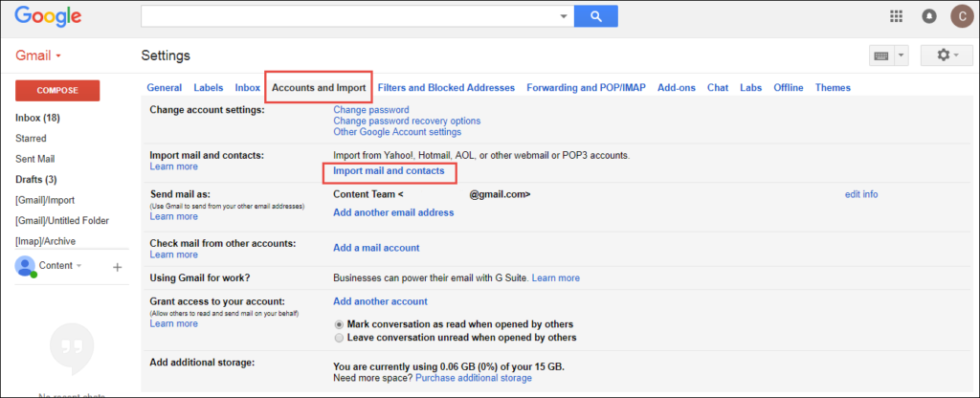
Task: Open Other Google Account settings link
Action: coord(397,132)
